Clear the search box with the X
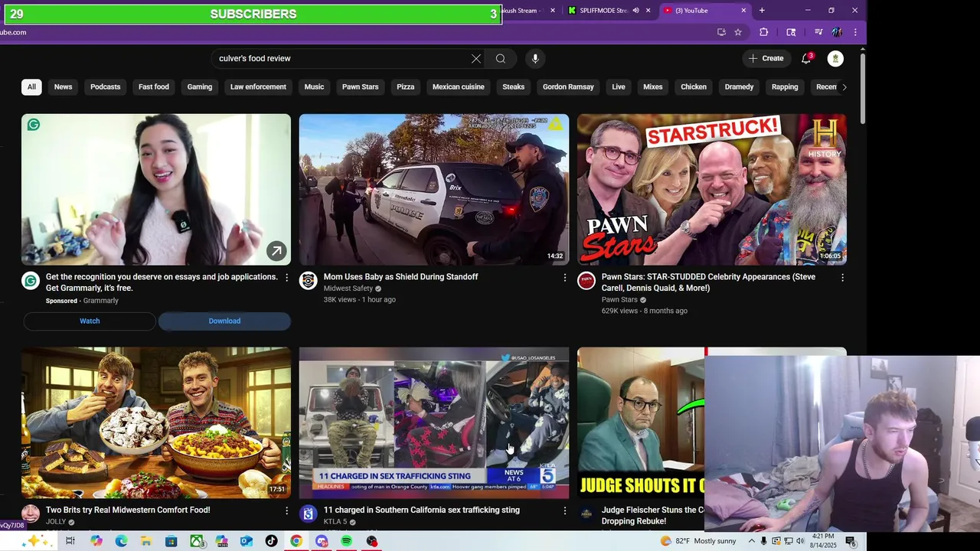Image resolution: width=980 pixels, height=551 pixels. (476, 59)
